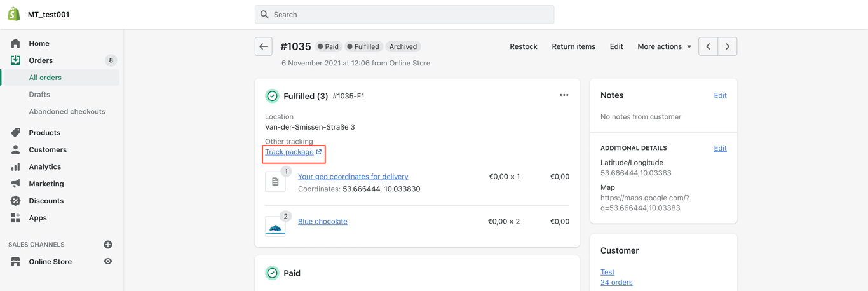Open the Analytics bar chart icon

(x=15, y=166)
